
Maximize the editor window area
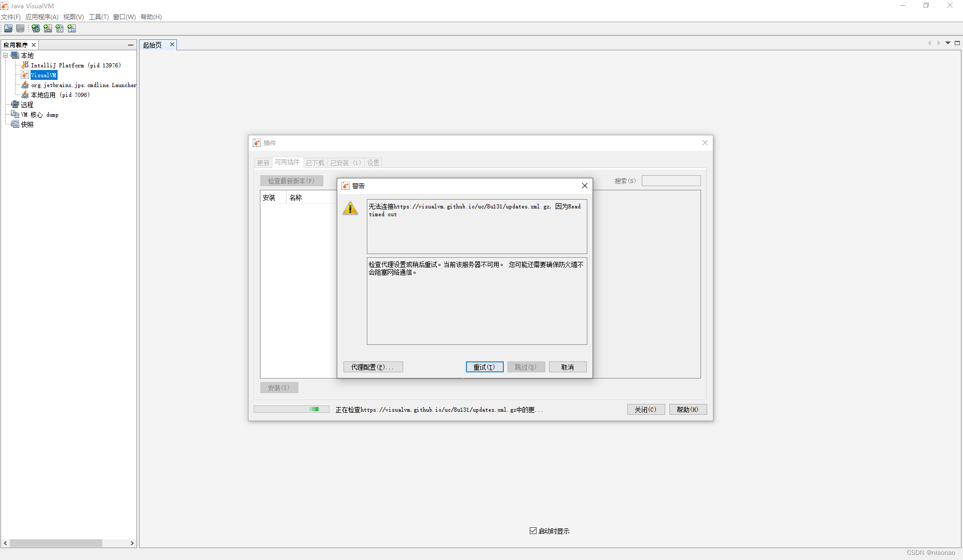[957, 43]
